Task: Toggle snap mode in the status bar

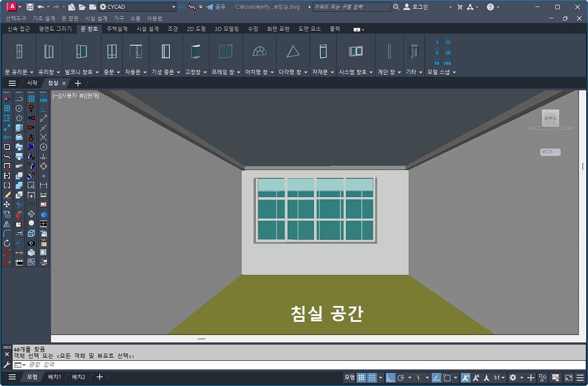Action: (372, 377)
